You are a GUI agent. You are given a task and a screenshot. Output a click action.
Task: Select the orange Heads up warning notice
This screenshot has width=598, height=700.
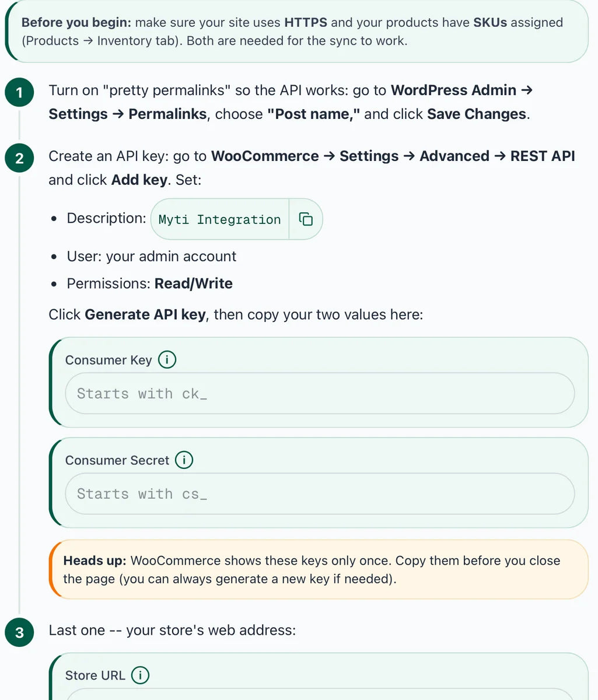click(319, 570)
